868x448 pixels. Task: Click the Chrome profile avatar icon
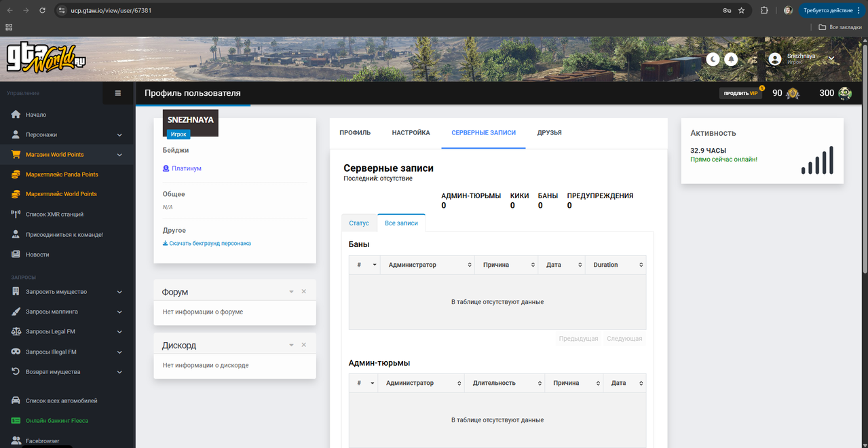[788, 10]
